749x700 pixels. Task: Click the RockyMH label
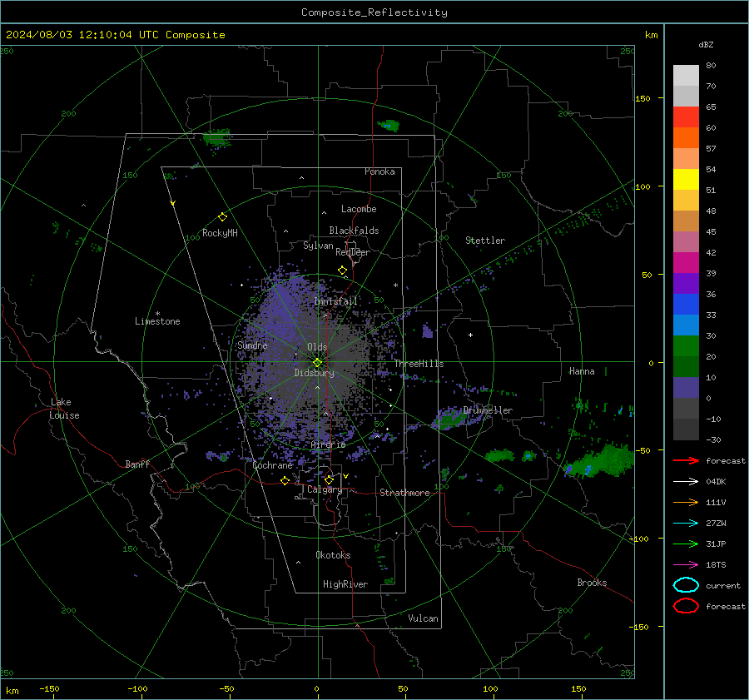click(x=220, y=233)
